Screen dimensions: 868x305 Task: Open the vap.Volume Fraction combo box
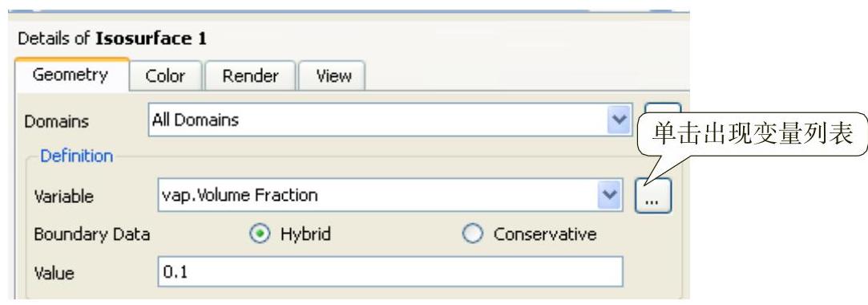pyautogui.click(x=391, y=195)
